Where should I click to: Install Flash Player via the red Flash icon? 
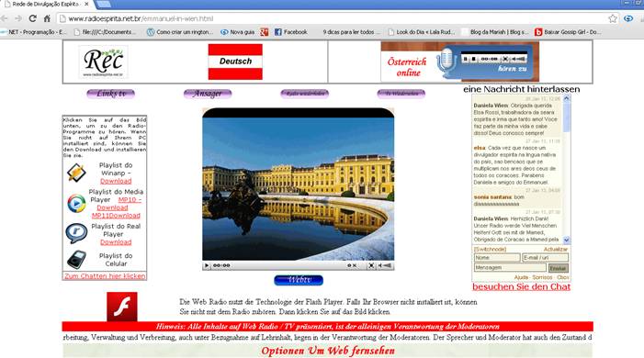pos(122,307)
